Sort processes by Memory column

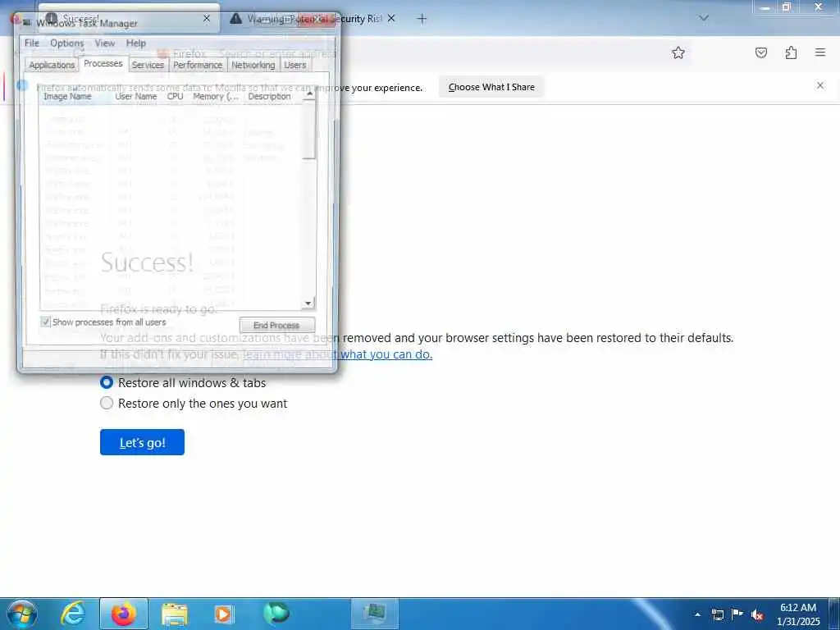tap(216, 97)
